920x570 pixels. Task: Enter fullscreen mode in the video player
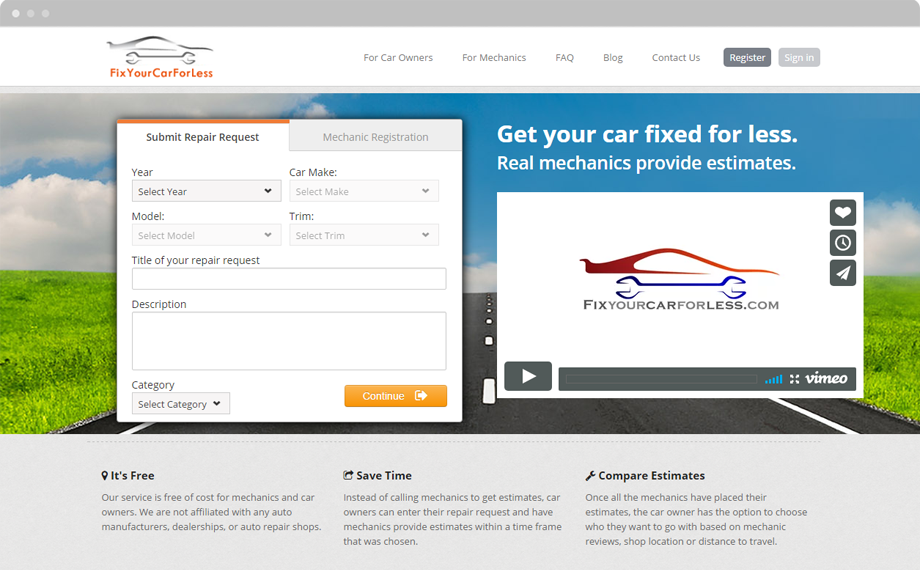coord(794,379)
